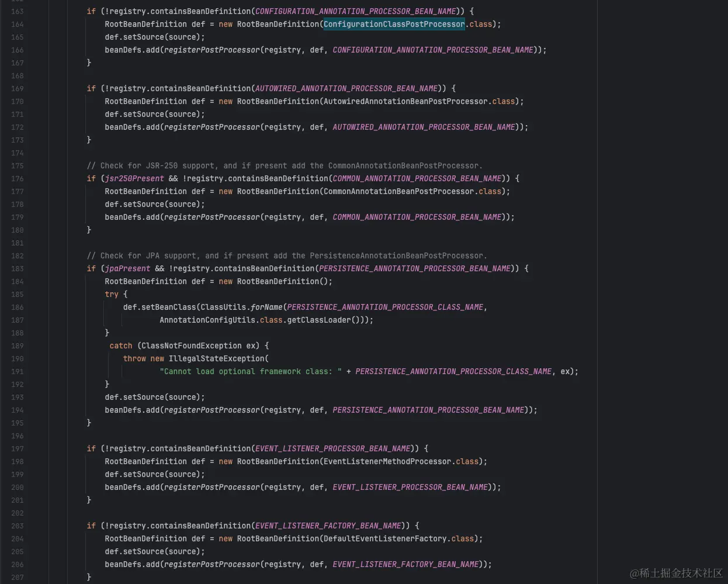Screen dimensions: 728x584
Task: Click line number 164 in the gutter
Action: coord(17,24)
